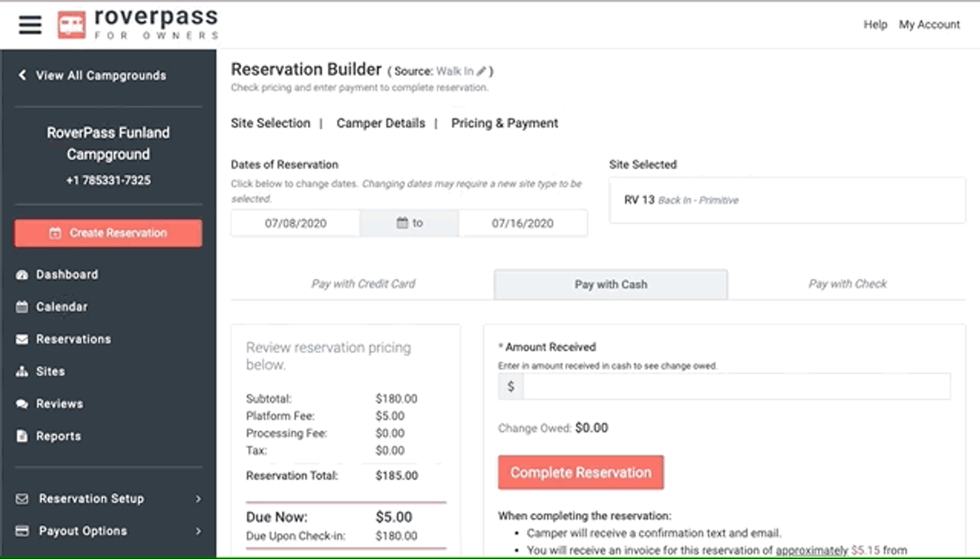Change the end date 07/16/2020

tap(523, 223)
